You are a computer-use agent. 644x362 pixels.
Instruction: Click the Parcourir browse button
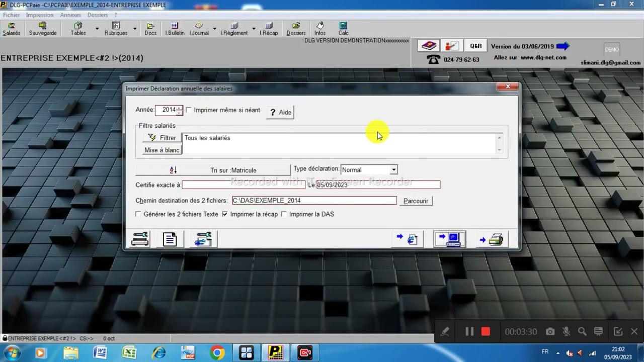tap(416, 201)
